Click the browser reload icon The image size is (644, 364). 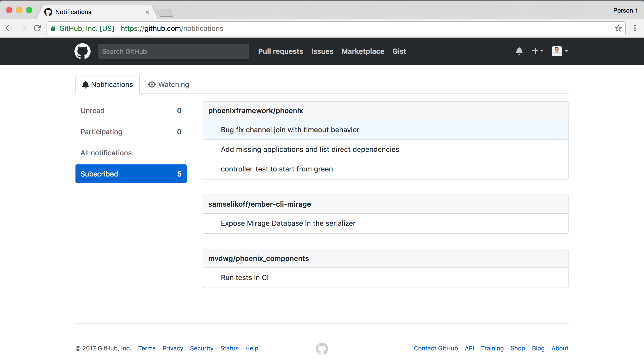37,28
